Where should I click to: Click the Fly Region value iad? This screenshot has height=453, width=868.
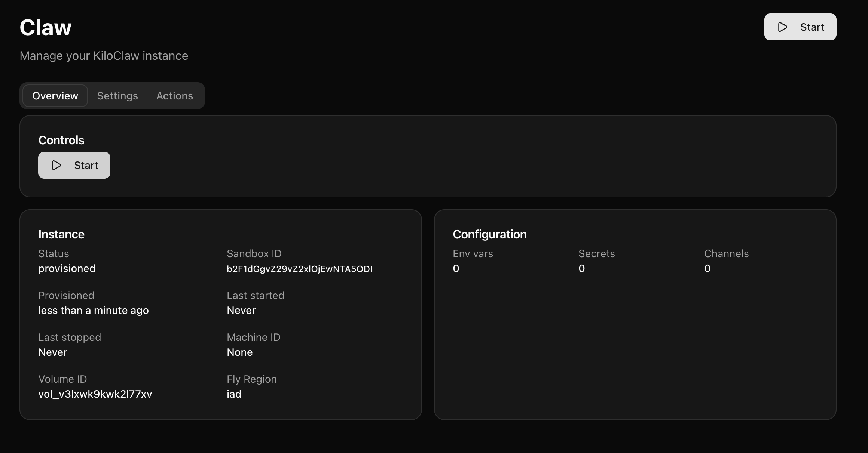(x=234, y=394)
